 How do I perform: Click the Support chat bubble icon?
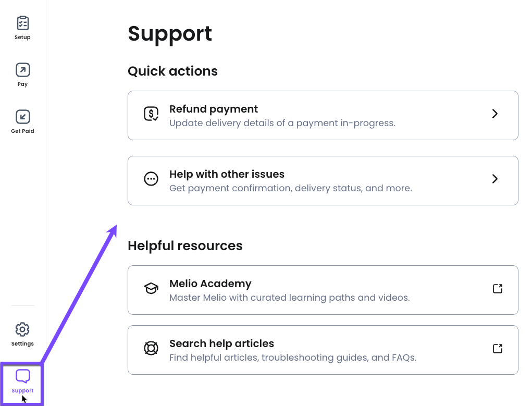(22, 376)
